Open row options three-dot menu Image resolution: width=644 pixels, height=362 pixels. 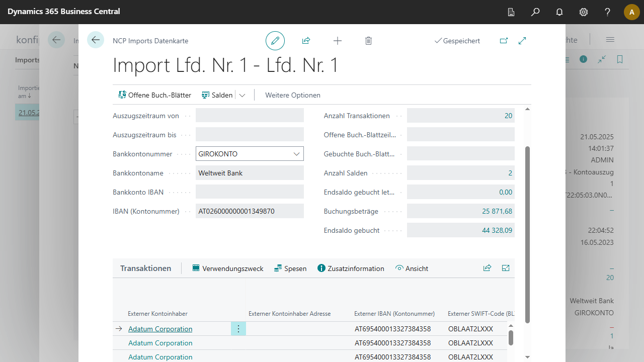[x=238, y=329]
